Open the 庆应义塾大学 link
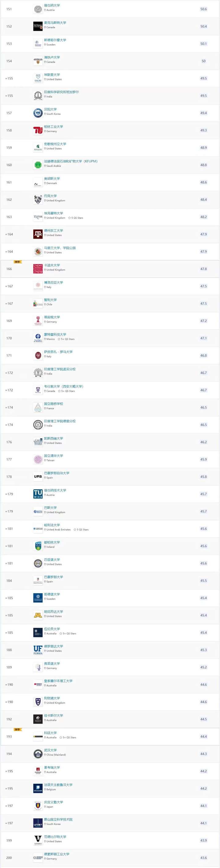The width and height of the screenshot is (220, 868). tap(53, 802)
